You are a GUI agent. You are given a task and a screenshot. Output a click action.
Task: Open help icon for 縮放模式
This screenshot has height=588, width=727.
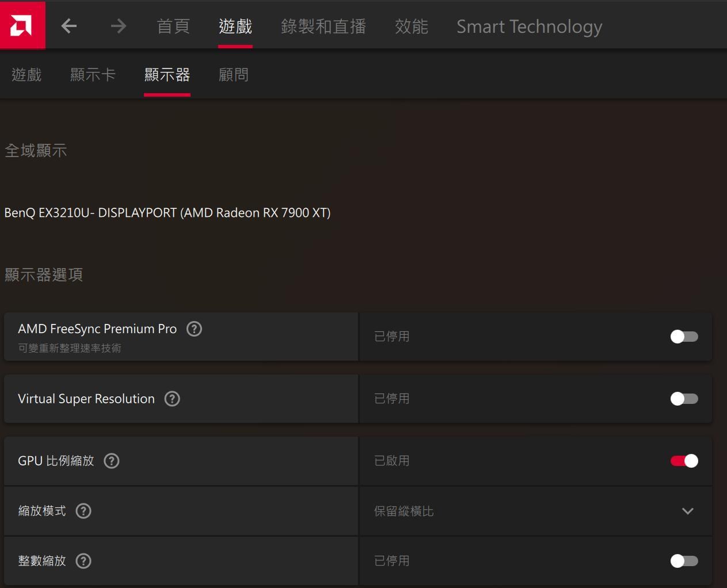(x=83, y=511)
